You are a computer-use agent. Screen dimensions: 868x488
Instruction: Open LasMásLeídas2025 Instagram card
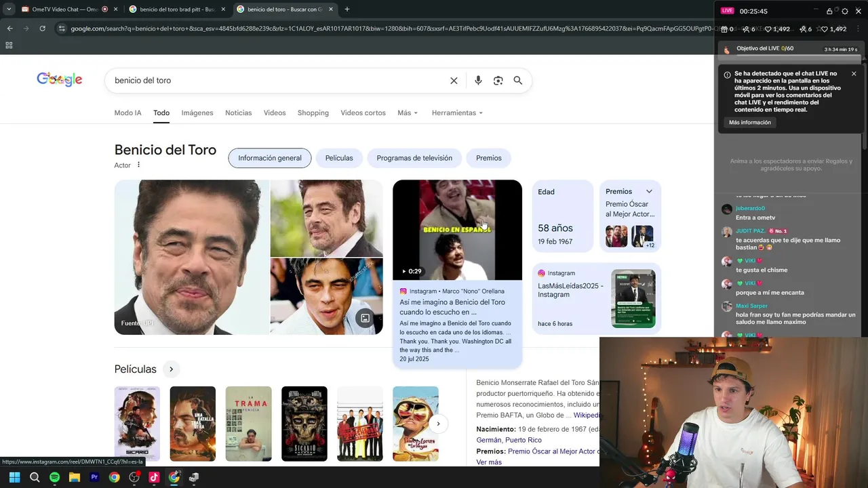pos(597,298)
